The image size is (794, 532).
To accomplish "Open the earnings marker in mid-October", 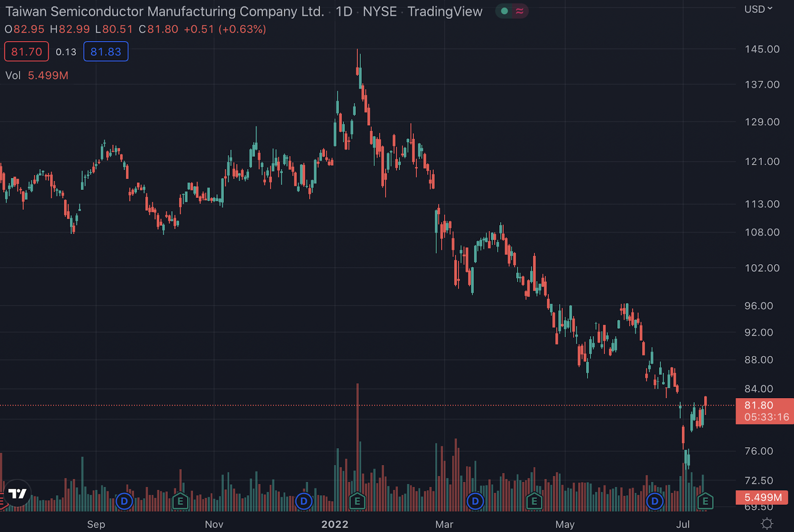I will (180, 501).
